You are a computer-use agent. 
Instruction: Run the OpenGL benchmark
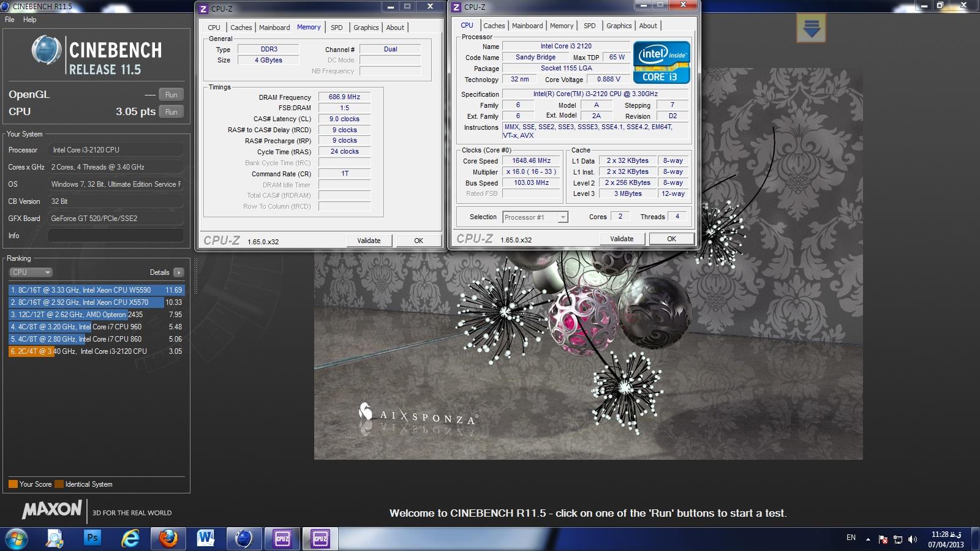coord(171,95)
